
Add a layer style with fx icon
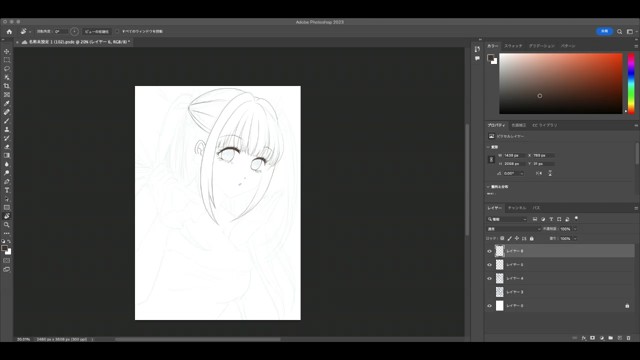(x=584, y=338)
